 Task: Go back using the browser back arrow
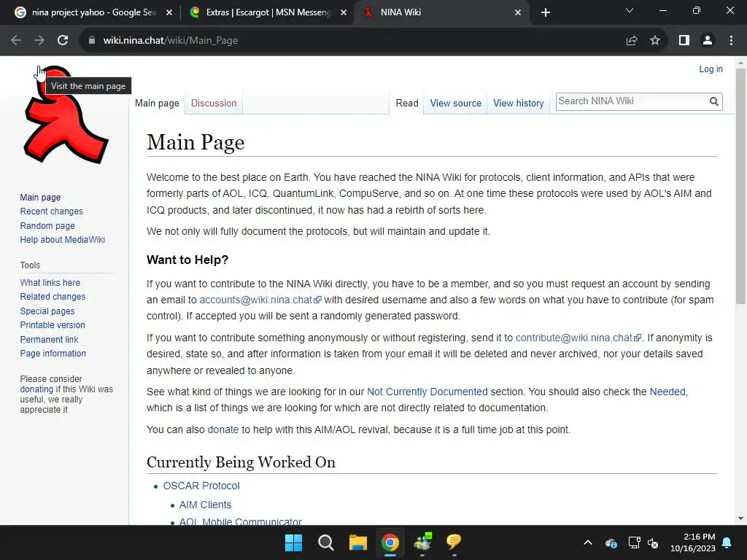[x=16, y=41]
